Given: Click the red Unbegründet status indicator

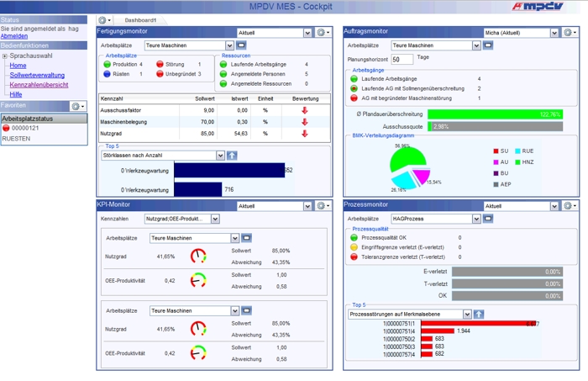Looking at the screenshot, I should coord(160,74).
